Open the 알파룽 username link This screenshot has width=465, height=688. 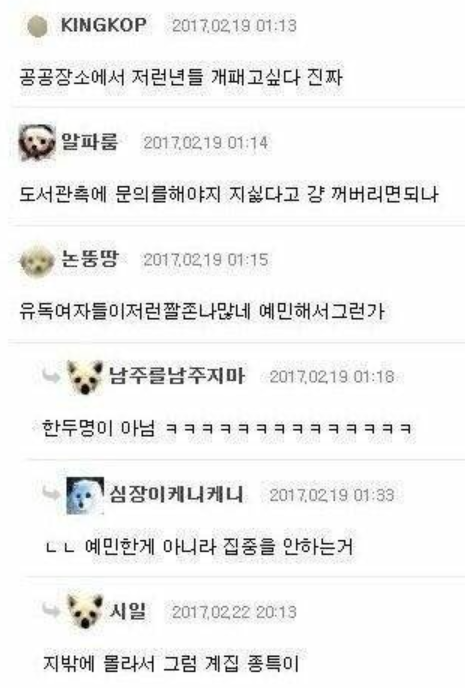[89, 142]
